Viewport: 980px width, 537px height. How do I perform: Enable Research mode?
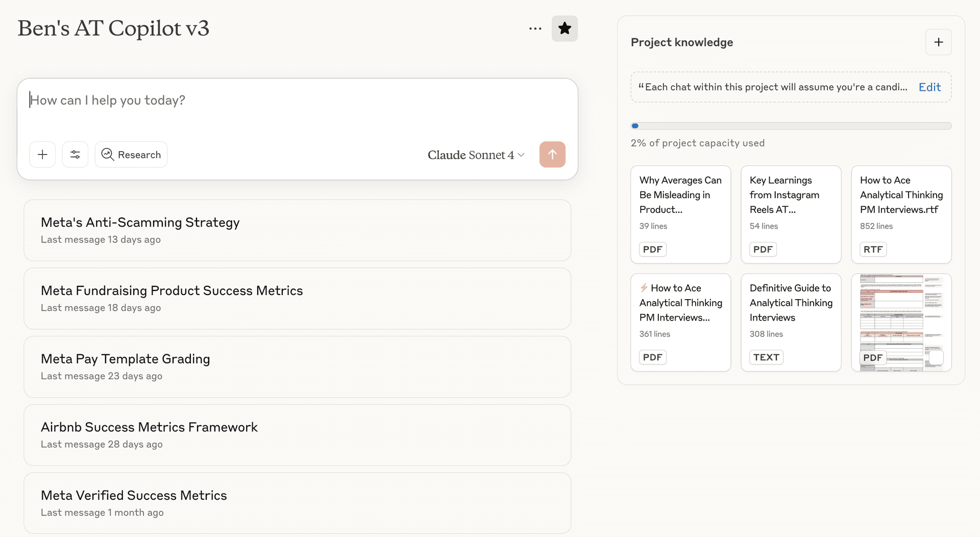click(131, 155)
